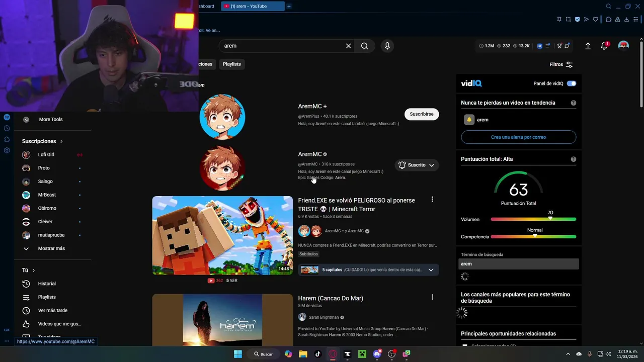
Task: Open the vidIQ chat bubble icon
Action: [567, 46]
